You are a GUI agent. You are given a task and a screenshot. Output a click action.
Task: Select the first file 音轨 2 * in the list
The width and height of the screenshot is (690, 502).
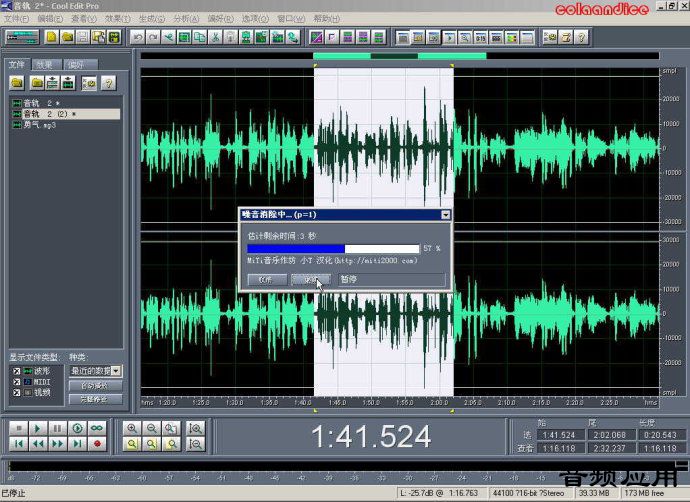(x=36, y=103)
